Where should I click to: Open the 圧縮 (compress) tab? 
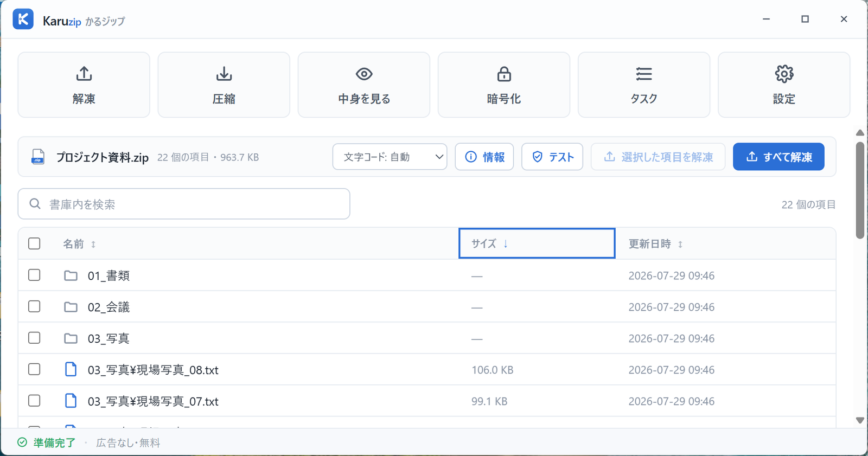tap(224, 85)
